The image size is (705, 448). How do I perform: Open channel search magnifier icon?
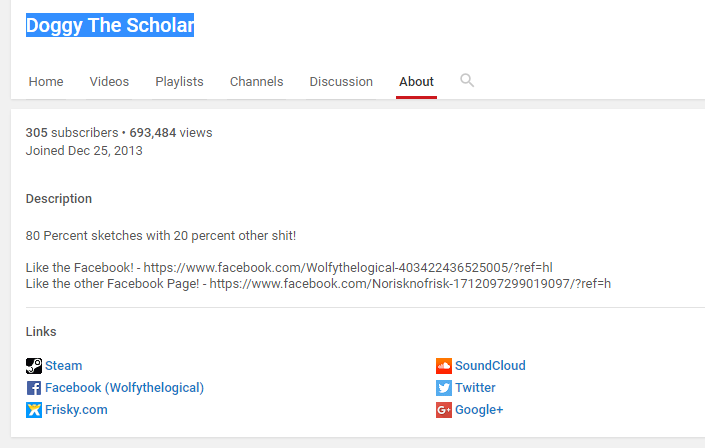tap(467, 81)
